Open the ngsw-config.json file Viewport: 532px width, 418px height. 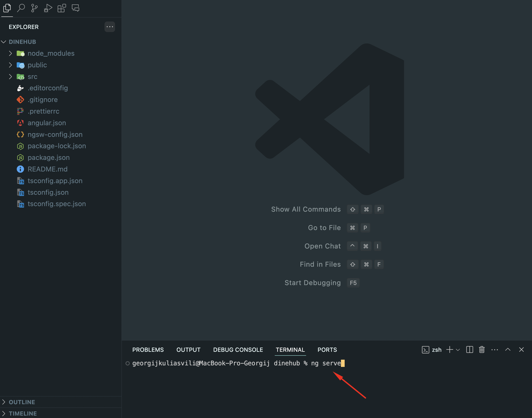coord(61,134)
